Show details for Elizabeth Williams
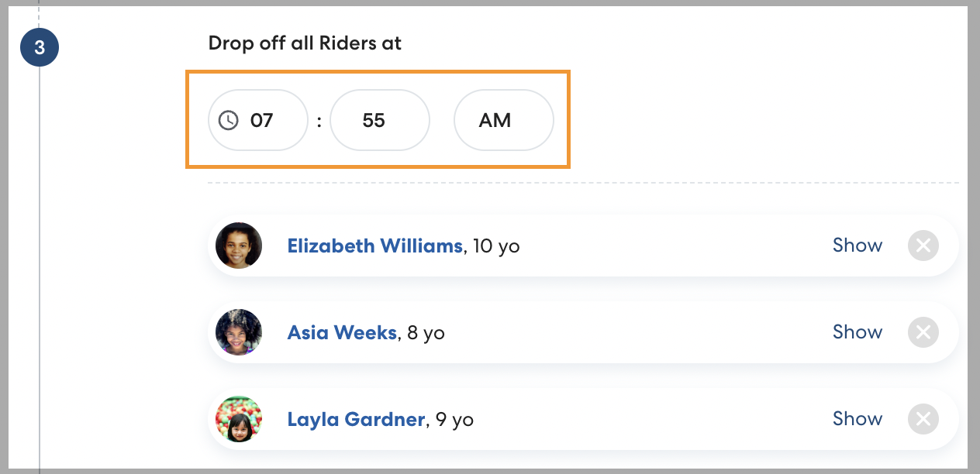 [x=857, y=246]
